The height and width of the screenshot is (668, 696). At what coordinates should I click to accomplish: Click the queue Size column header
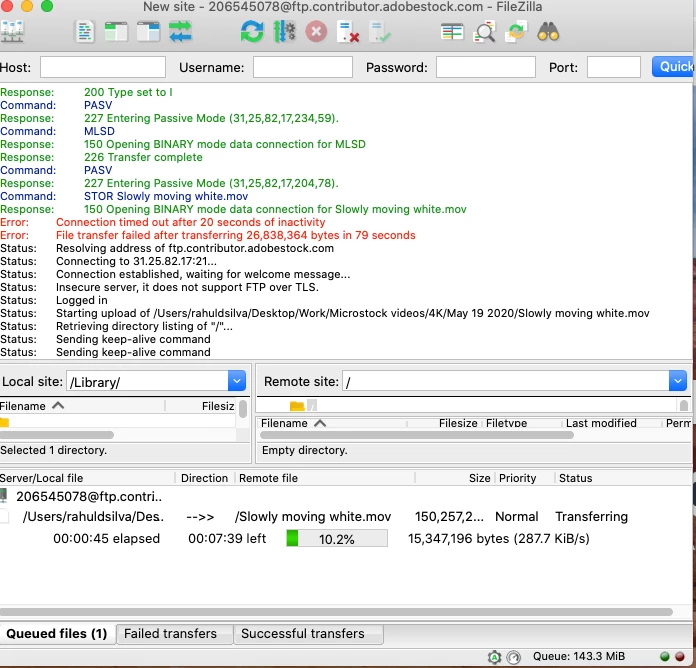point(455,478)
